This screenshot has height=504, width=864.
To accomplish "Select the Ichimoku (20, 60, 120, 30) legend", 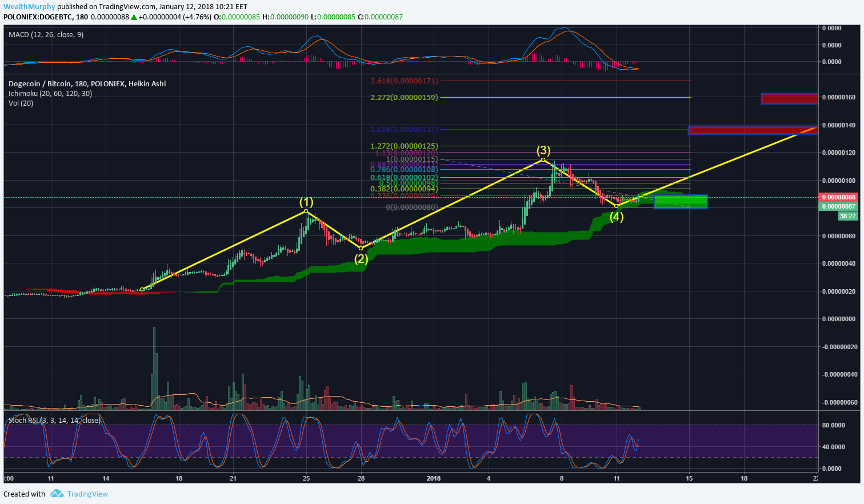I will pyautogui.click(x=50, y=93).
